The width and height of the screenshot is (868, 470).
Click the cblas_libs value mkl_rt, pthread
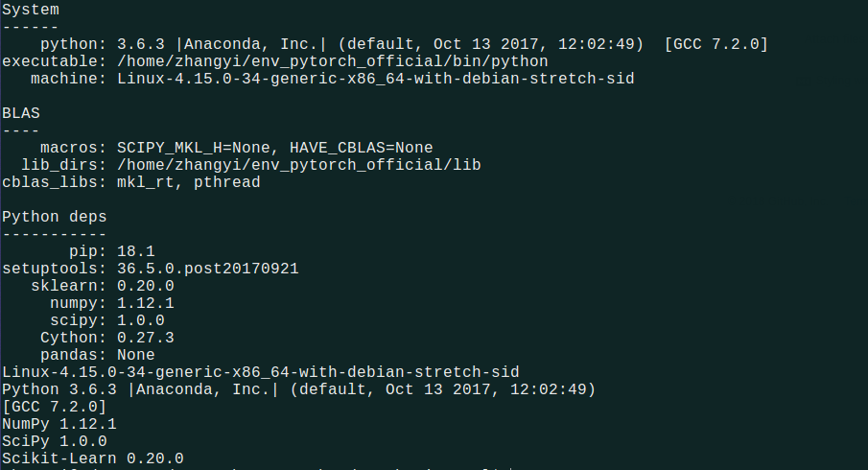(189, 182)
